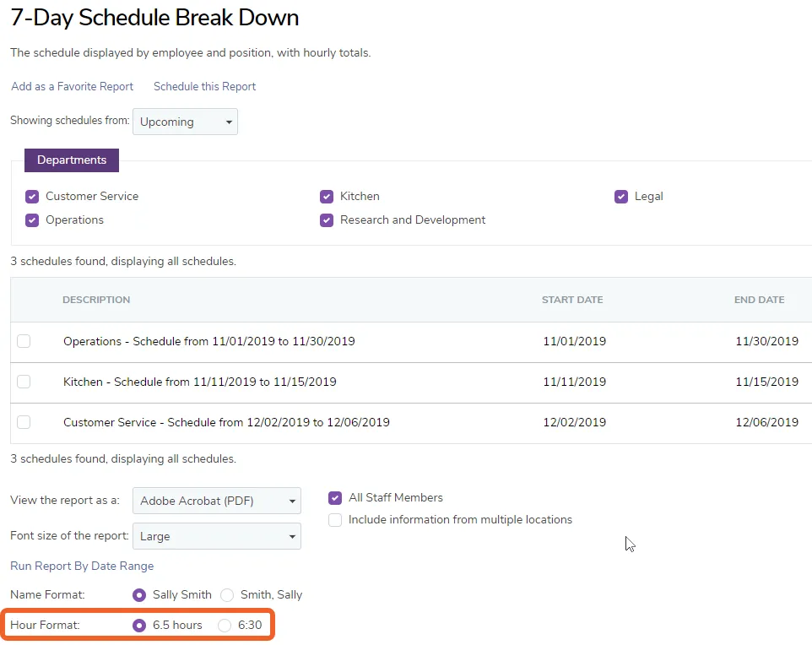Choose the 6:30 hour format

coord(225,626)
